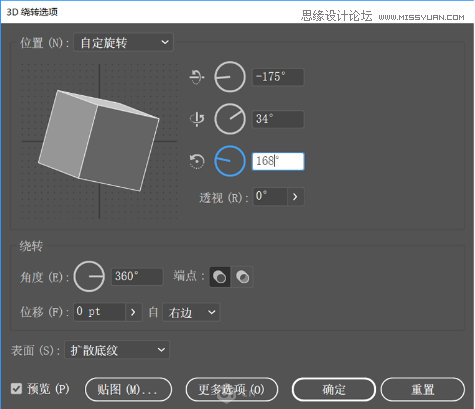
Task: Open the 表面 扩散底纹 dropdown
Action: tap(117, 350)
